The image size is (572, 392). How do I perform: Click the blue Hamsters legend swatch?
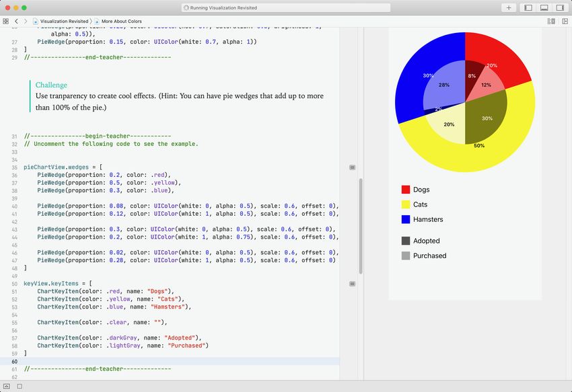406,219
